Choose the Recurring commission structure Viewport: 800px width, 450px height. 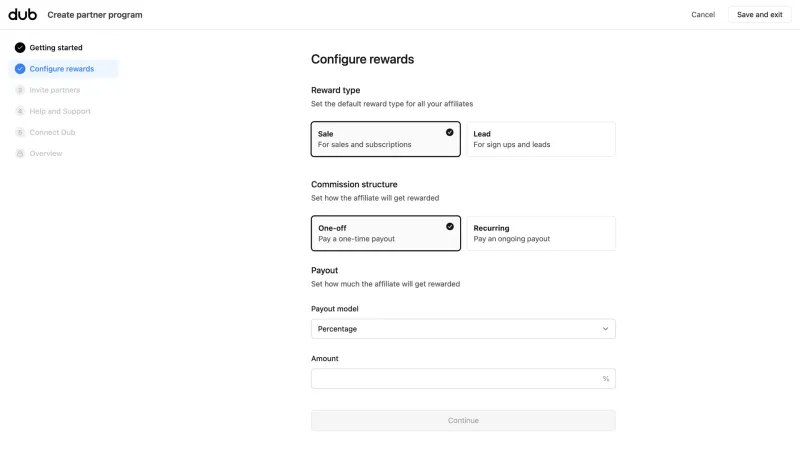click(x=541, y=233)
